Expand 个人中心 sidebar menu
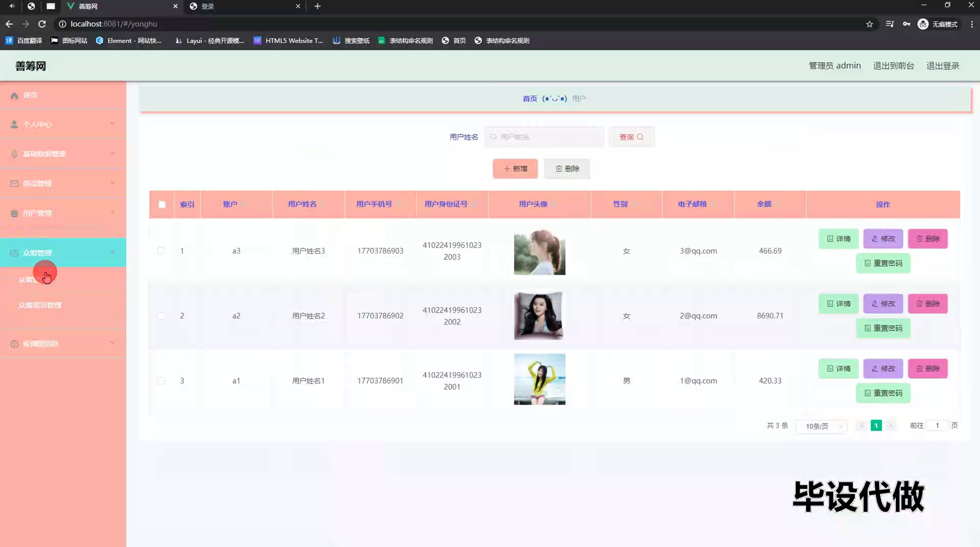Screen dimensions: 980x547 click(63, 124)
